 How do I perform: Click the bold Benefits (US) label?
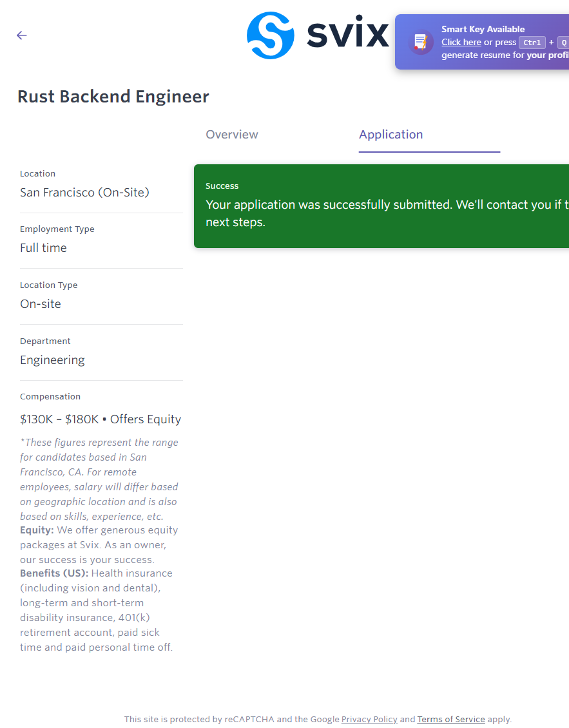54,573
